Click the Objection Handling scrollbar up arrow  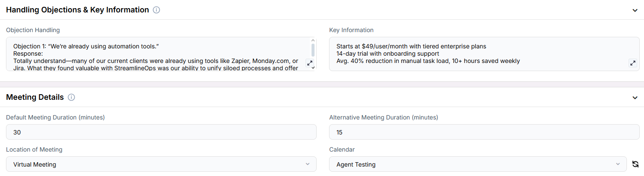click(x=313, y=40)
